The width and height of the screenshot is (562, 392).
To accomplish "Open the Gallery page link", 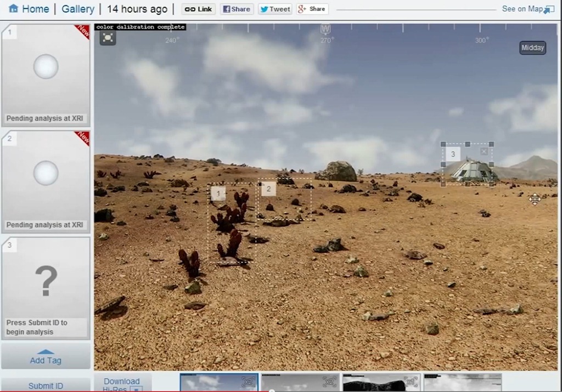I will click(x=78, y=9).
